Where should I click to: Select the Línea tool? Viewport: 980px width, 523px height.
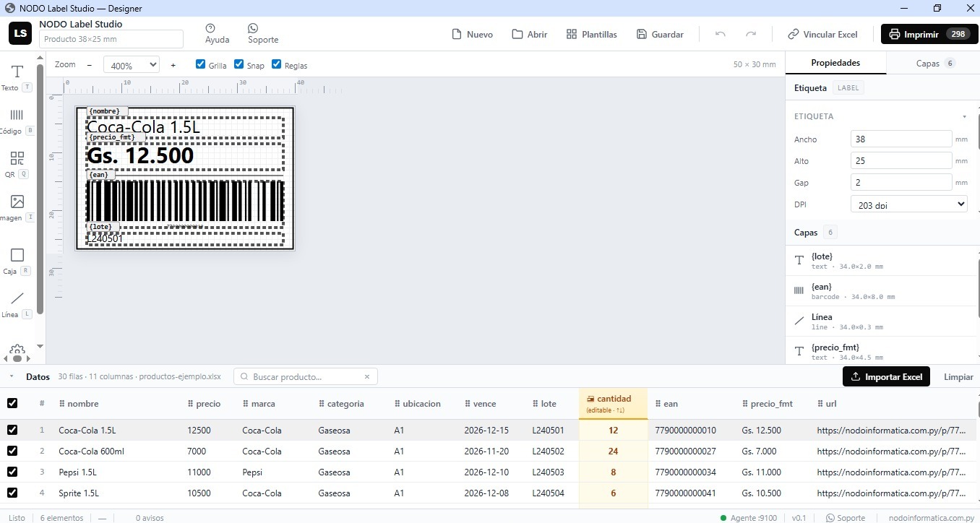point(17,304)
